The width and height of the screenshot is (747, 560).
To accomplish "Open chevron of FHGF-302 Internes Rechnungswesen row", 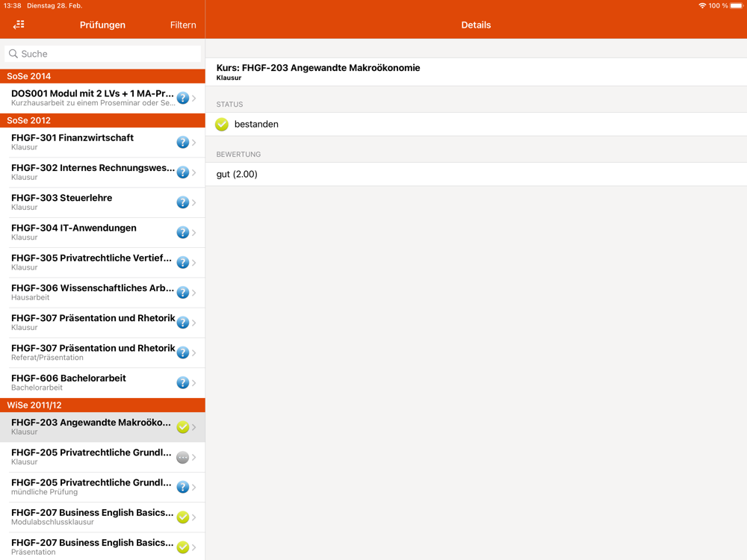I will point(194,172).
